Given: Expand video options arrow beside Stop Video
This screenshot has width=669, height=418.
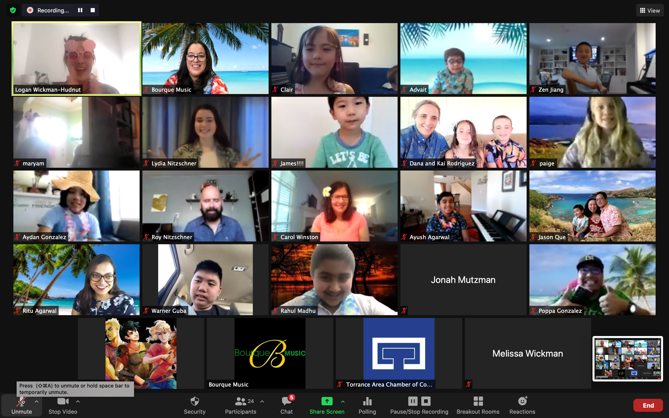Looking at the screenshot, I should click(x=78, y=401).
